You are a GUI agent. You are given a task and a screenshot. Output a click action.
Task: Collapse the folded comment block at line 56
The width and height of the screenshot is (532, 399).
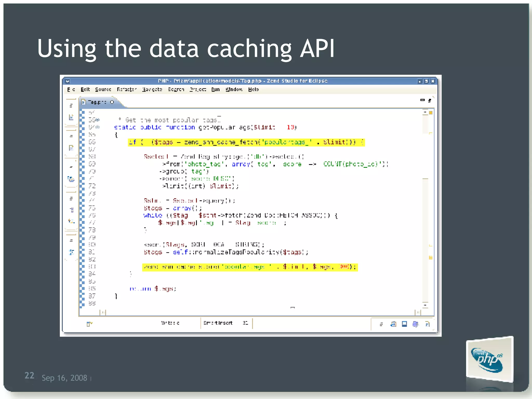[97, 120]
